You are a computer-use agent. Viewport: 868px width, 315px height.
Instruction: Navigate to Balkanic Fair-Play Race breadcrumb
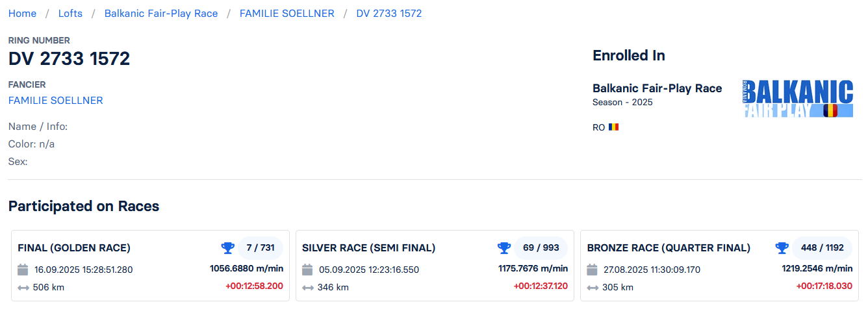point(161,14)
